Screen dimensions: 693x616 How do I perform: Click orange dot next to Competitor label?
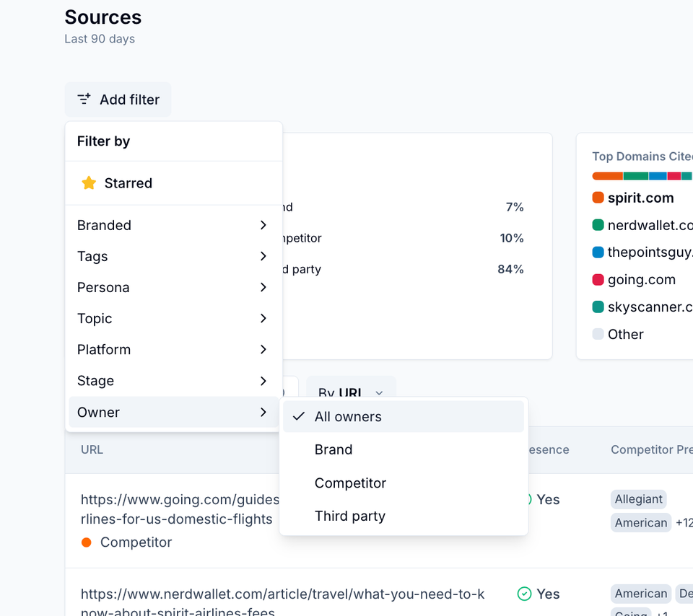(87, 542)
